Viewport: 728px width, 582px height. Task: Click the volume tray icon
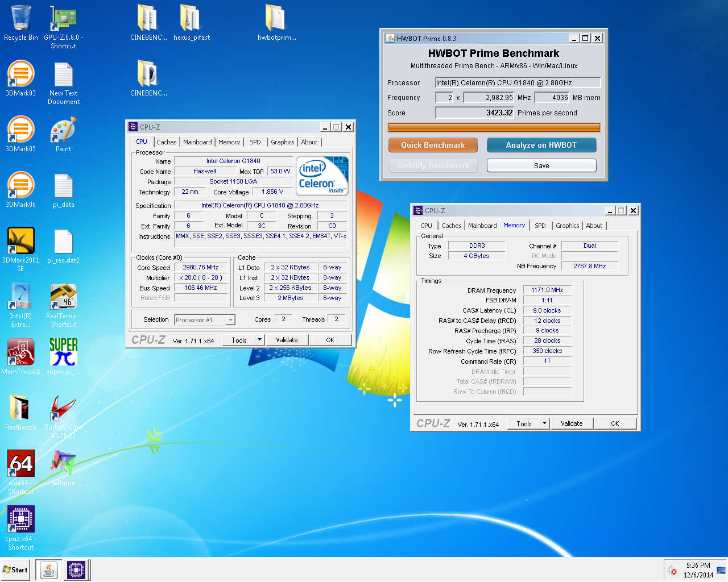click(672, 570)
